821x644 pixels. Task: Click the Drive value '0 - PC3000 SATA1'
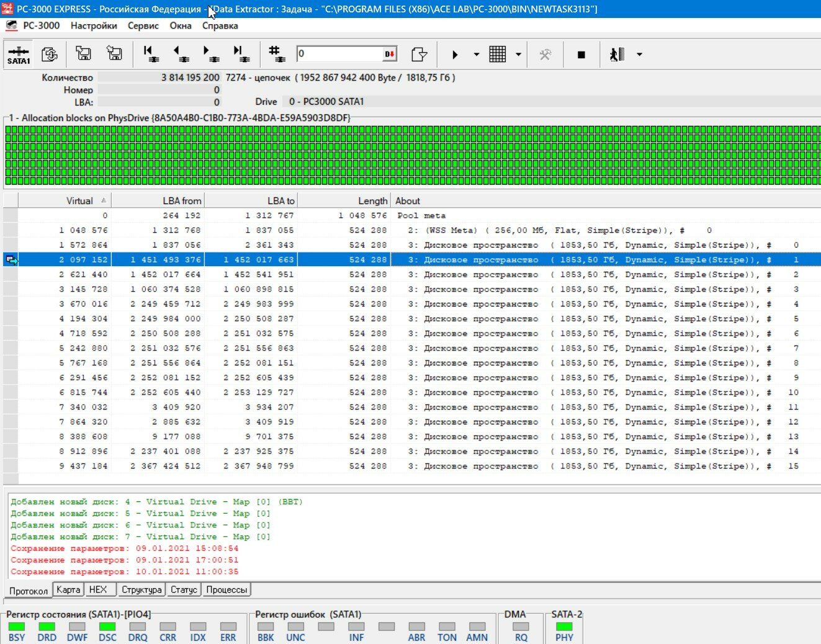(x=326, y=101)
